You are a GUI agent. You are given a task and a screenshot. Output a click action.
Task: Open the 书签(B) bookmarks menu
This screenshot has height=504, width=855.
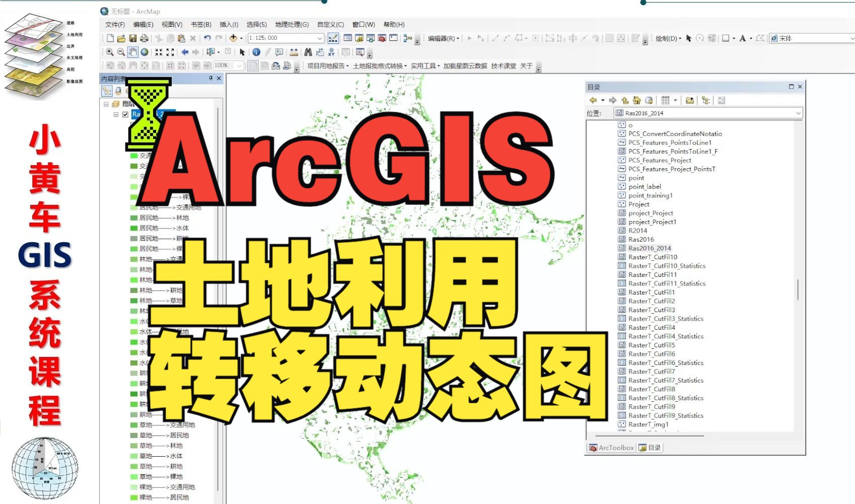pyautogui.click(x=201, y=24)
